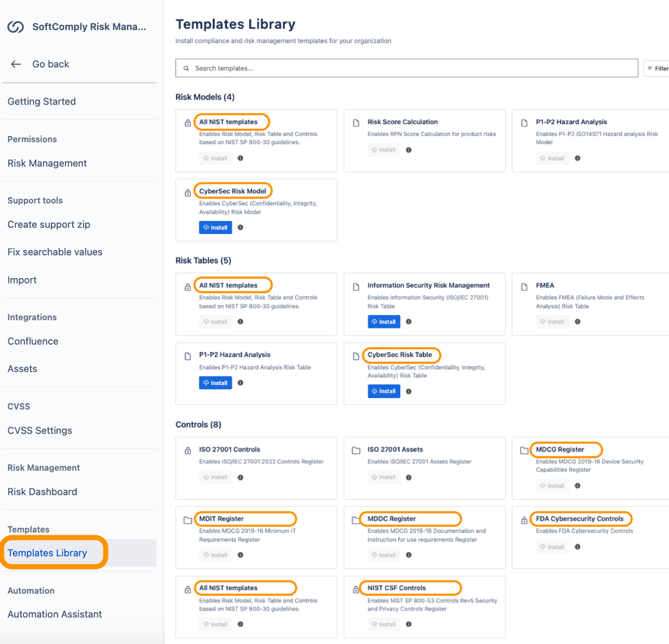
Task: Select Risk Dashboard in the sidebar
Action: (42, 491)
